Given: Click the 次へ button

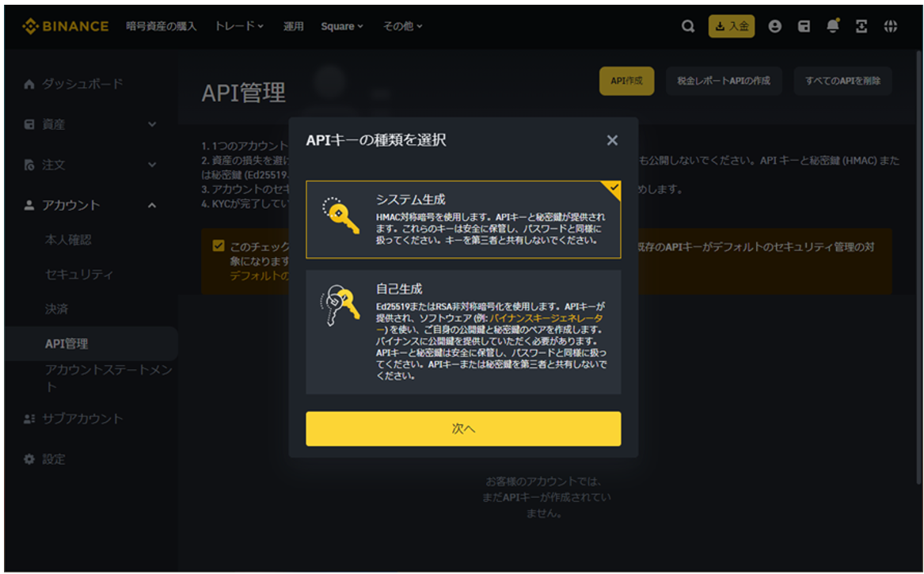Looking at the screenshot, I should click(x=463, y=429).
